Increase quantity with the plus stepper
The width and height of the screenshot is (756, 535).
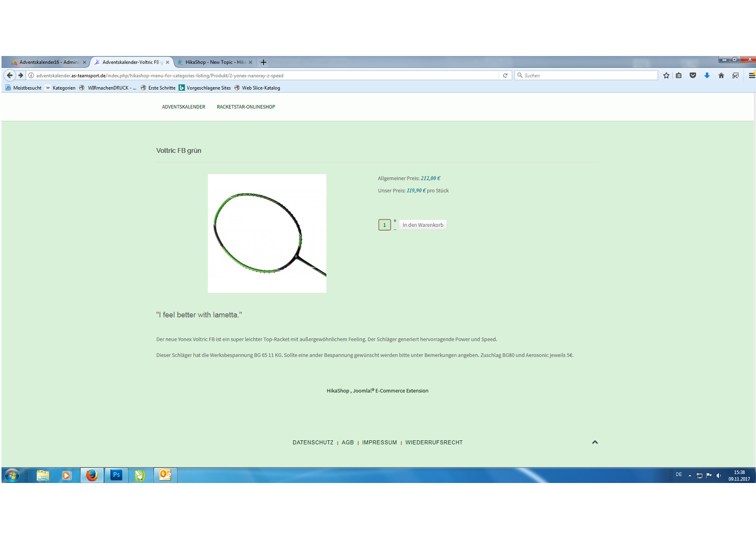coord(395,221)
